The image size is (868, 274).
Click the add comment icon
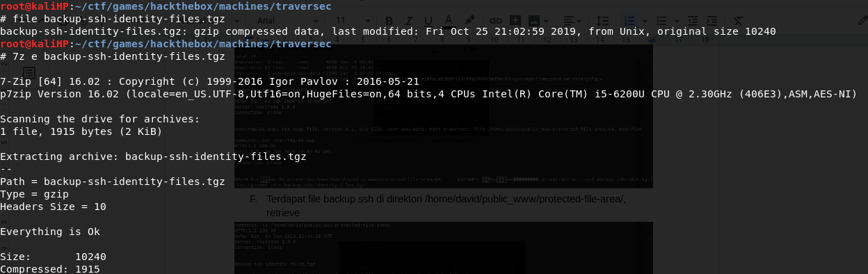click(x=515, y=20)
